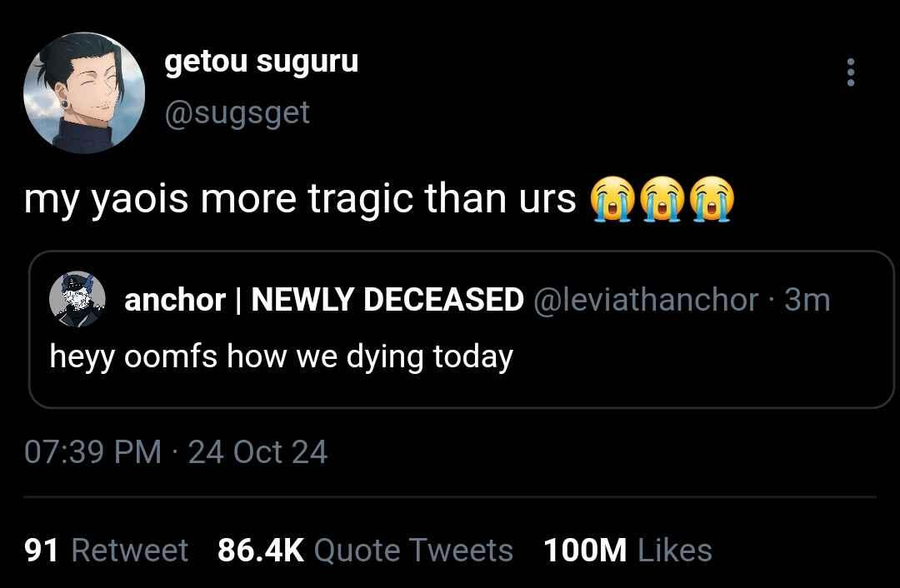Open the getou suguru display name
This screenshot has width=900, height=588.
[262, 62]
